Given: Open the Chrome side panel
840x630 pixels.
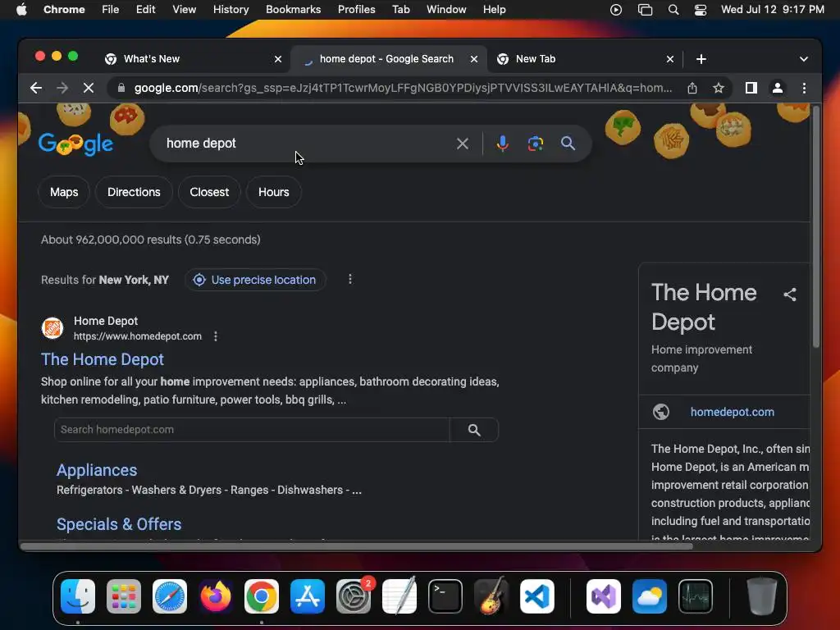Looking at the screenshot, I should tap(751, 88).
